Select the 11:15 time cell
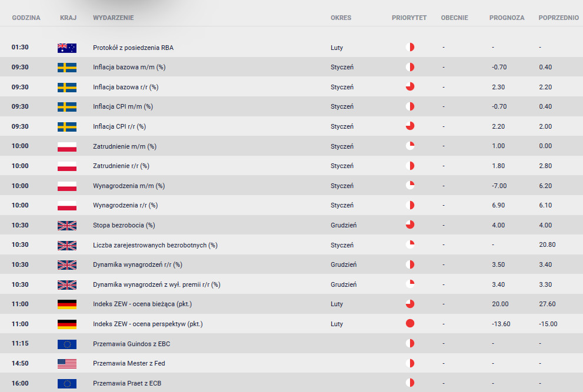Viewport: 583px width, 392px height. click(x=20, y=343)
